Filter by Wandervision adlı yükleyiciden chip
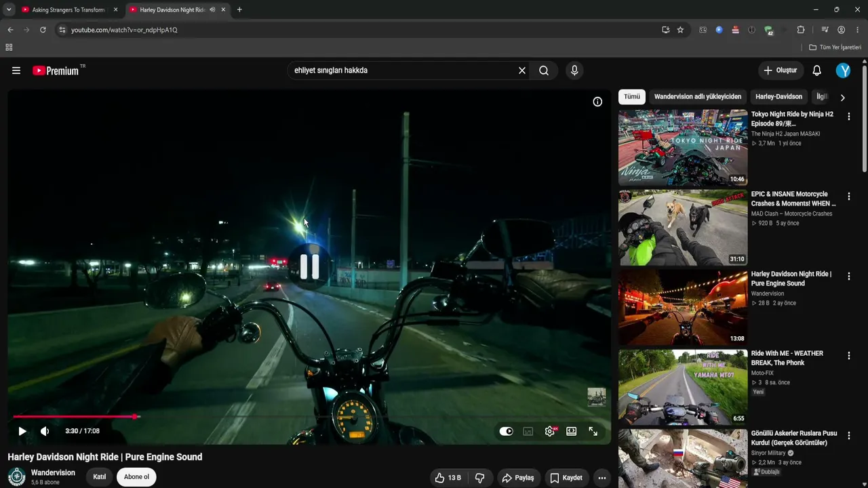The image size is (868, 488). (698, 97)
